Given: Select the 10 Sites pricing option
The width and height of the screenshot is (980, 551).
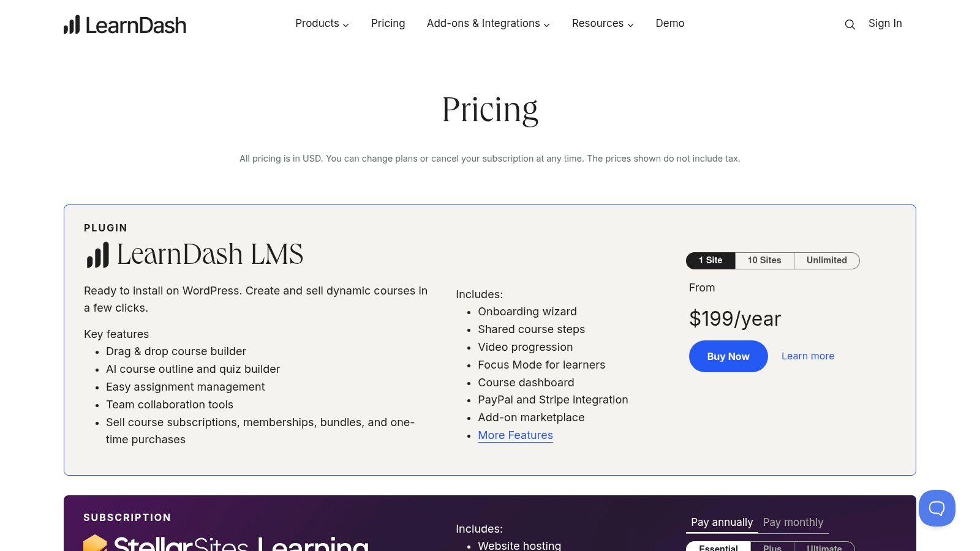Looking at the screenshot, I should 764,260.
